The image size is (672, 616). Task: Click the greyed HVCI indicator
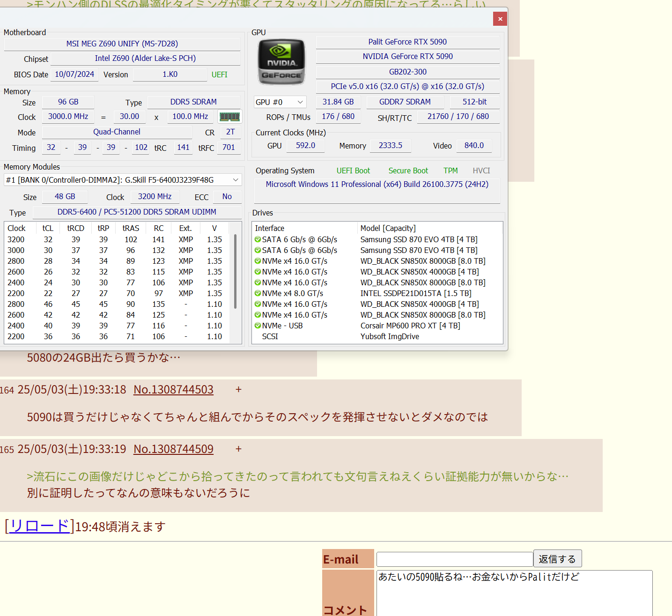pyautogui.click(x=481, y=171)
